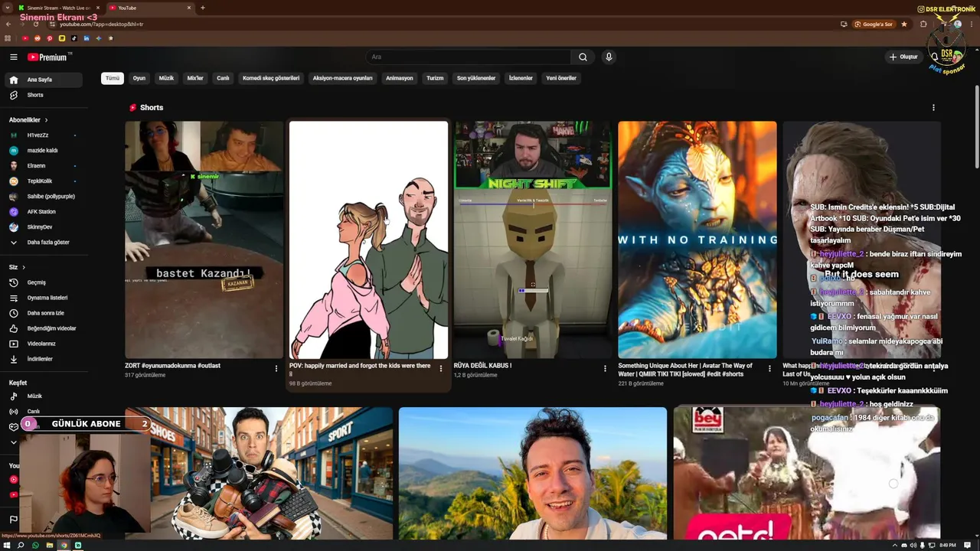Open the browser extensions puzzle icon
Screen dimensions: 980x551
click(x=923, y=24)
